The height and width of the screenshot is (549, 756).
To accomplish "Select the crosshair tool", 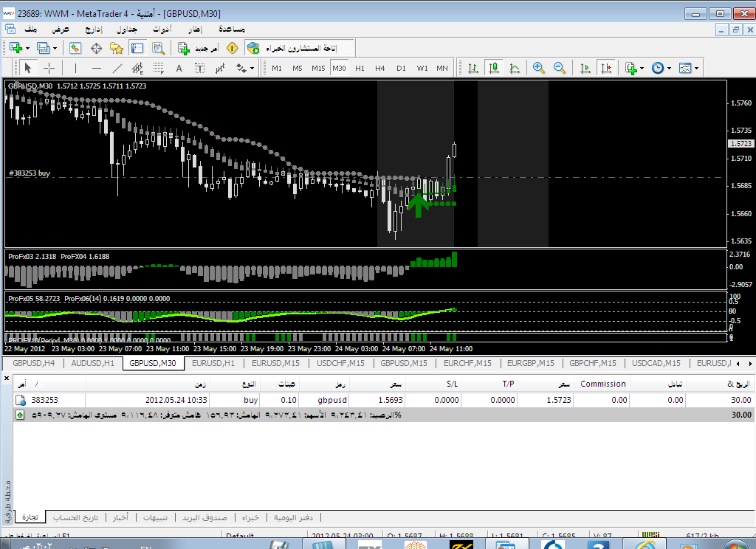I will click(x=49, y=68).
